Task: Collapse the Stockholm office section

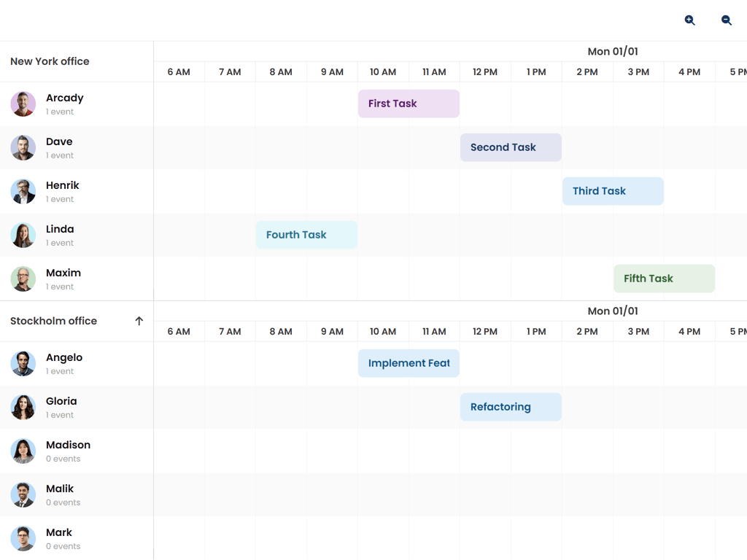Action: point(139,321)
